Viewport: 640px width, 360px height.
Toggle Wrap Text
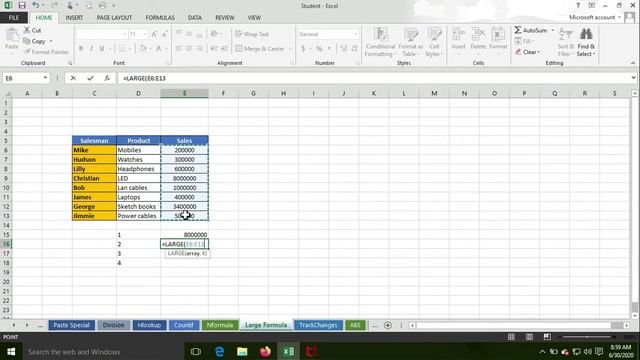click(252, 34)
